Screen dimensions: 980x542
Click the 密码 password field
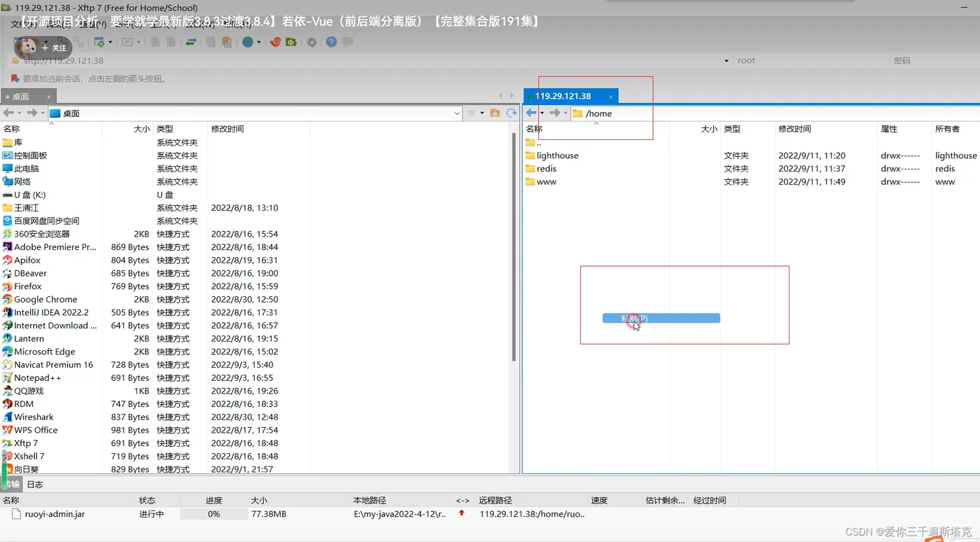coord(935,61)
